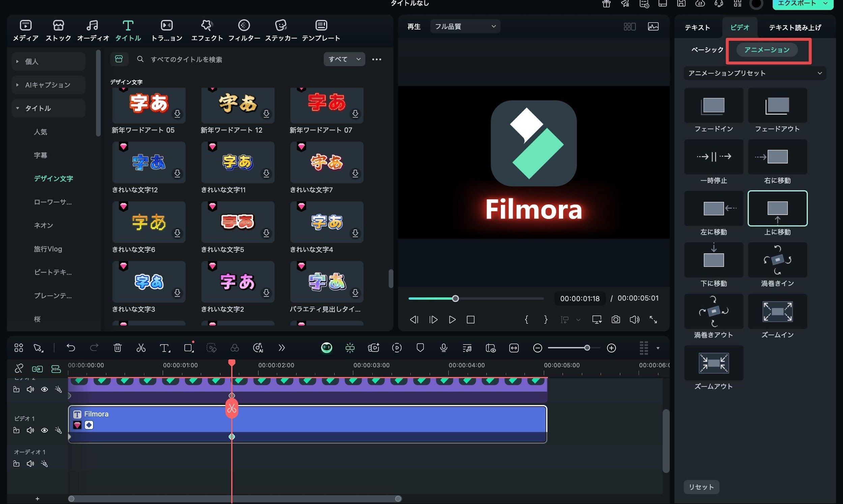
Task: Apply the 渦巻きイン animation preset
Action: click(778, 260)
